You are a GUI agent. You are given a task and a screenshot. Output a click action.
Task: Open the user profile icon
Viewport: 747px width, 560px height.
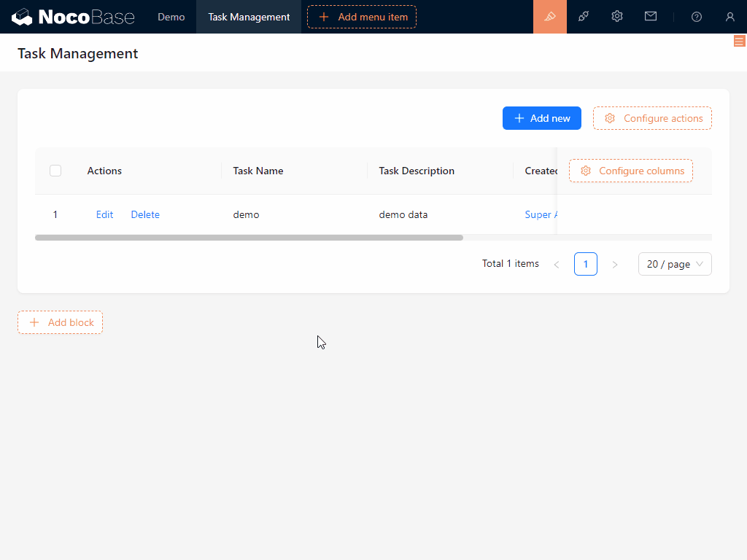pyautogui.click(x=729, y=17)
